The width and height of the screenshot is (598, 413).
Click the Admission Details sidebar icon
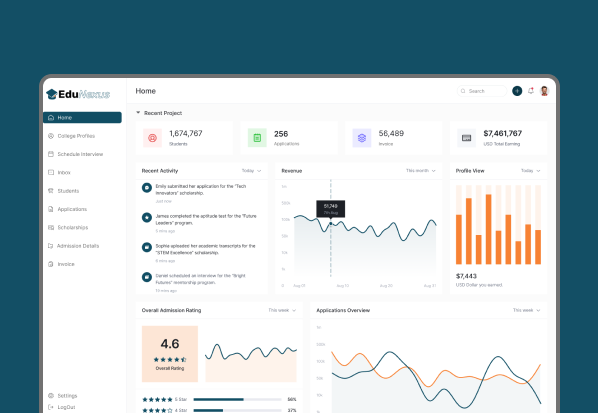50,246
